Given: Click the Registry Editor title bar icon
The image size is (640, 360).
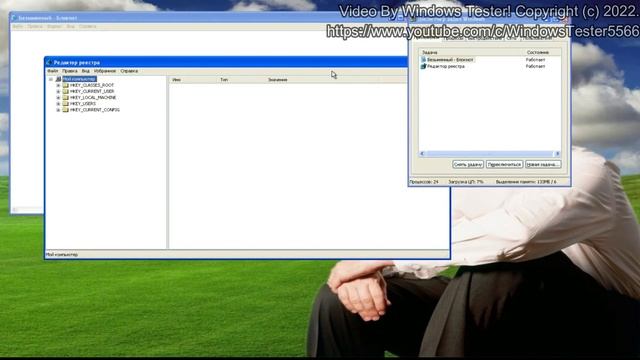Looking at the screenshot, I should pyautogui.click(x=49, y=62).
